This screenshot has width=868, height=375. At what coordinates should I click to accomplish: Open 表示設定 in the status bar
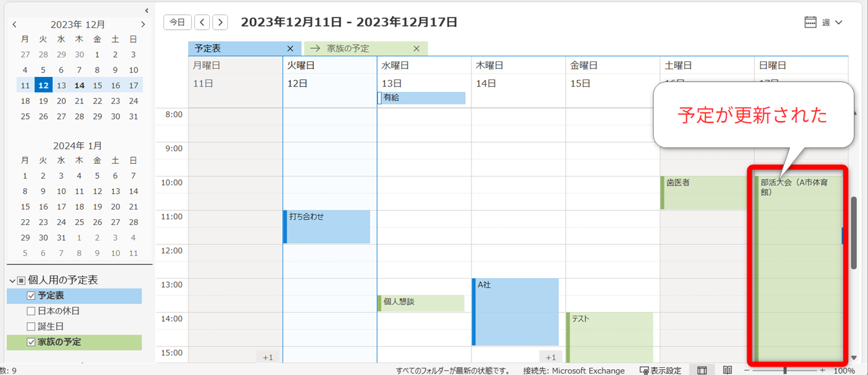(x=660, y=370)
